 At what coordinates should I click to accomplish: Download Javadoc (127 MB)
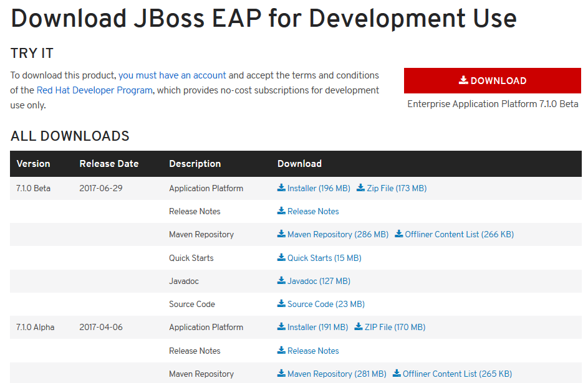[314, 281]
